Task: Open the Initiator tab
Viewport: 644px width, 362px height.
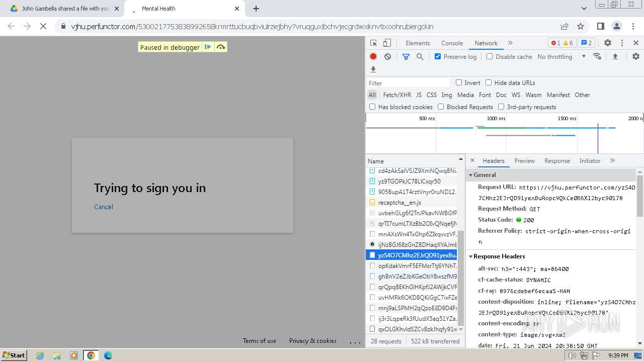Action: (590, 160)
